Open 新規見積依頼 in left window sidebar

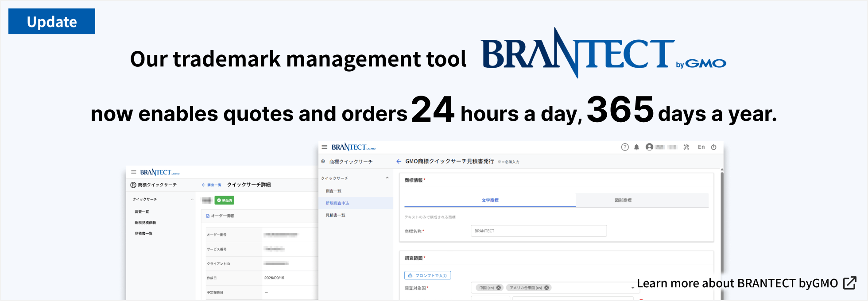145,223
